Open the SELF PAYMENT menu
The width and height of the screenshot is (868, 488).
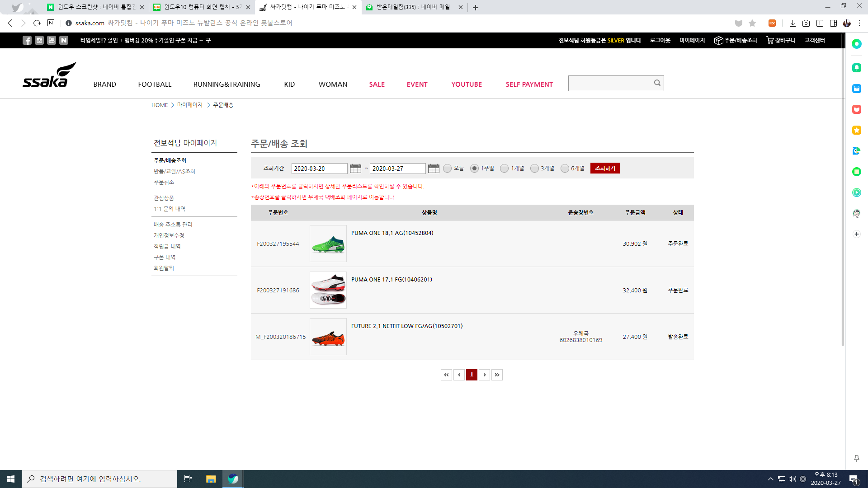click(529, 84)
